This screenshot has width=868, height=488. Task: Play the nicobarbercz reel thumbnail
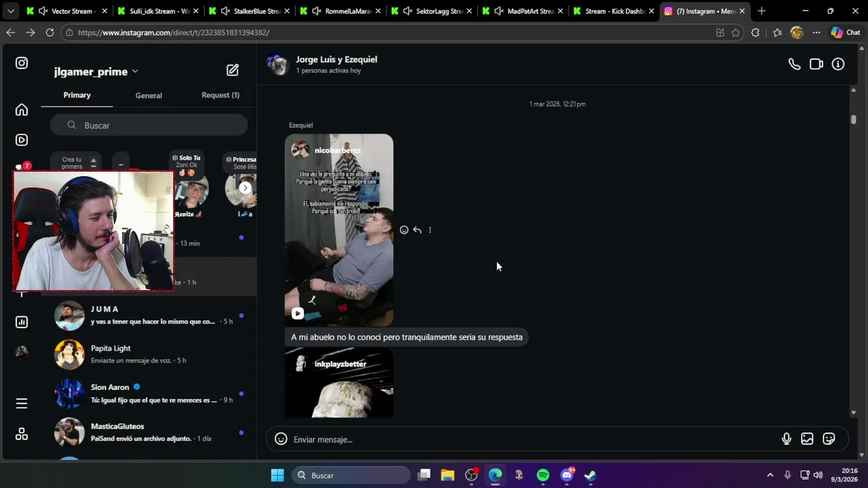[x=339, y=230]
